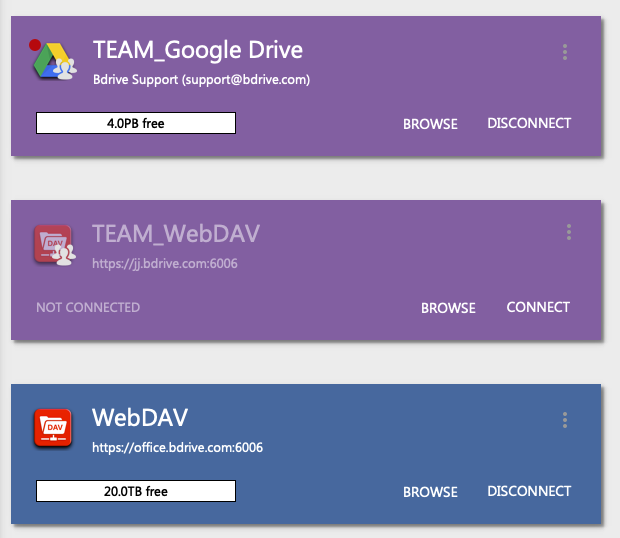Browse the TEAM_Google Drive storage
The height and width of the screenshot is (538, 620).
[x=430, y=124]
